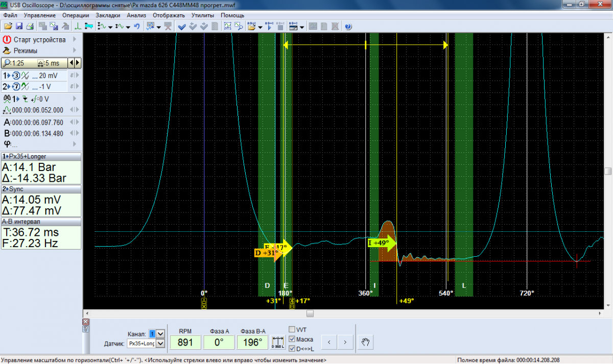
Task: Click the undo blue arrow toolbar icon
Action: click(137, 26)
